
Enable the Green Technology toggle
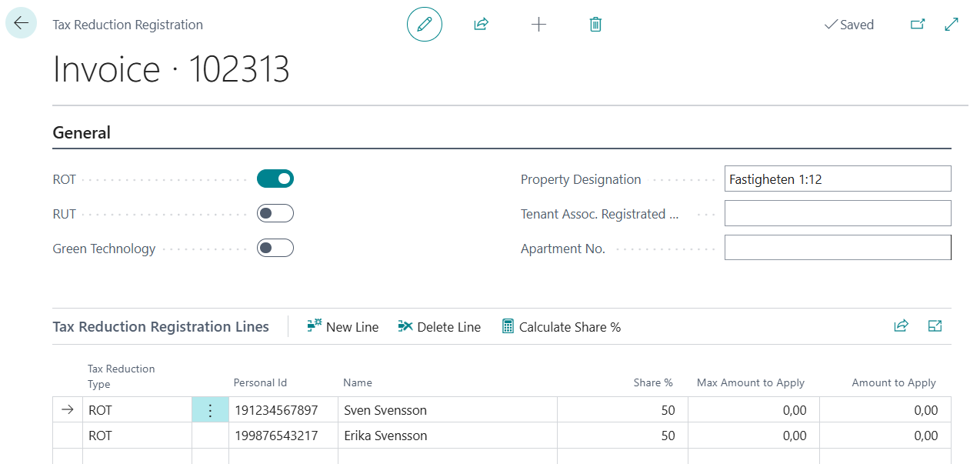tap(275, 249)
